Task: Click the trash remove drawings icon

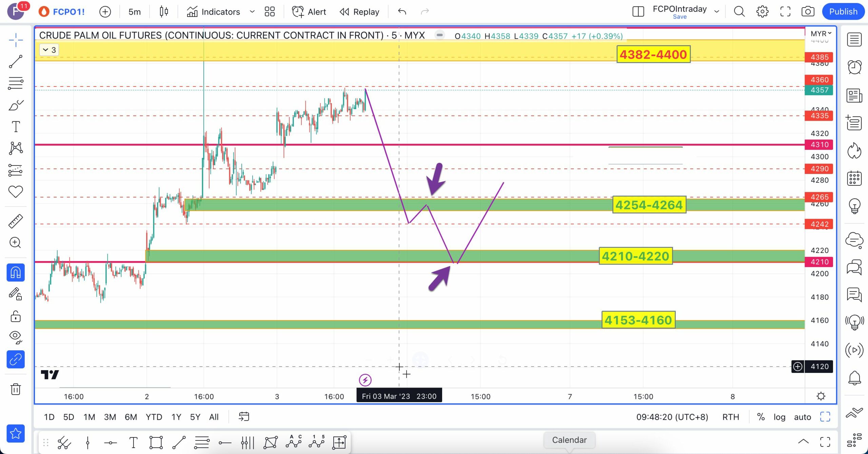Action: pyautogui.click(x=16, y=389)
